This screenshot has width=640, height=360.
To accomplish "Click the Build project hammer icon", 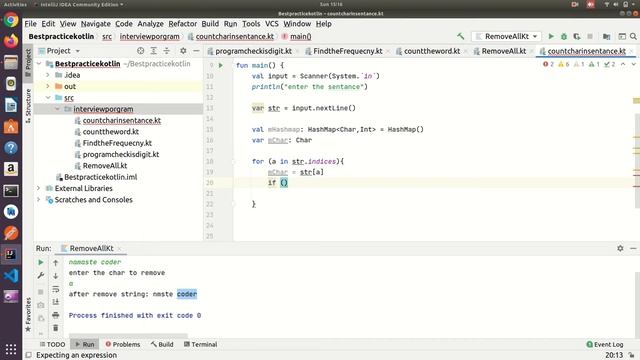I will point(460,36).
